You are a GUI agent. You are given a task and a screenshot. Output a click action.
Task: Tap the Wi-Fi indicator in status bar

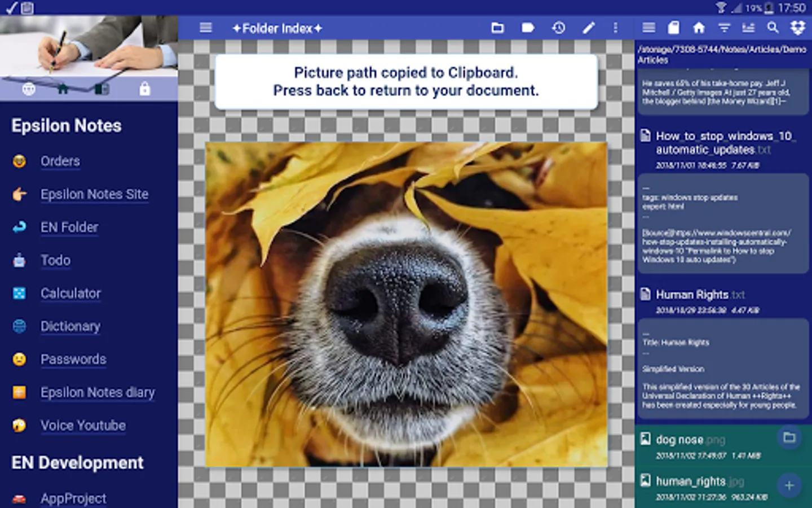(721, 7)
